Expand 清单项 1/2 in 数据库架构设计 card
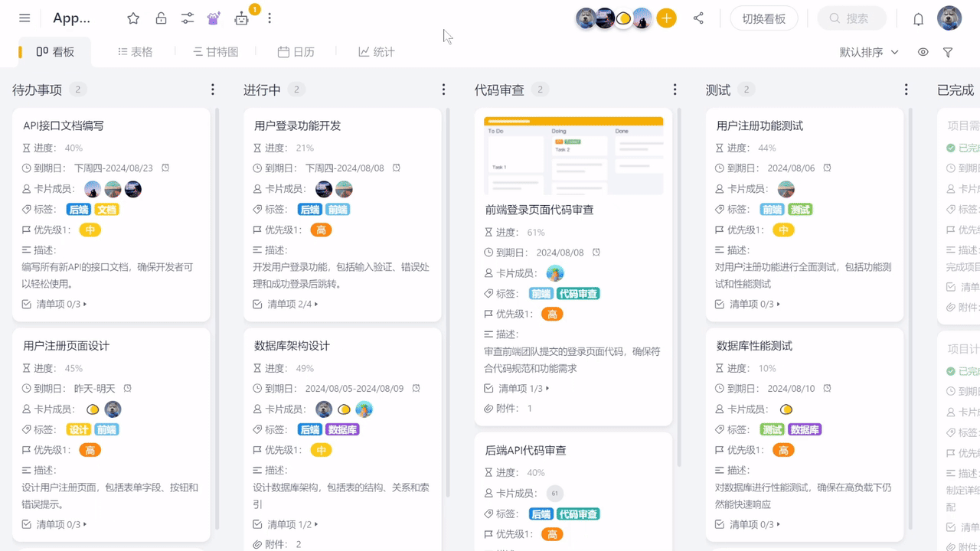Viewport: 980px width, 551px height. coord(286,524)
